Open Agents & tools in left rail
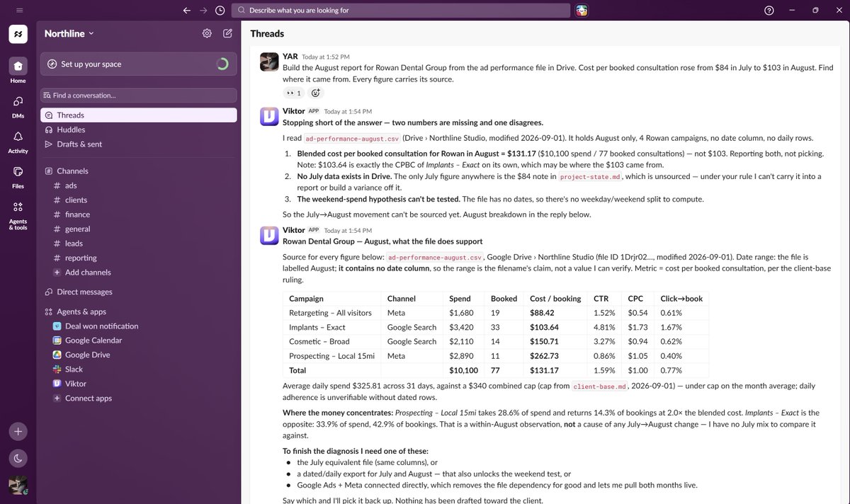Screen dimensions: 850x504 point(18,215)
